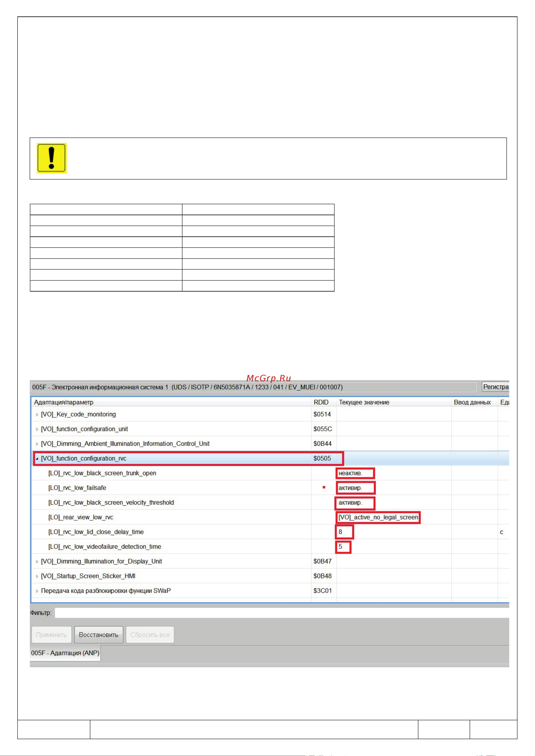
Task: Click RDID value $0514
Action: click(x=322, y=415)
